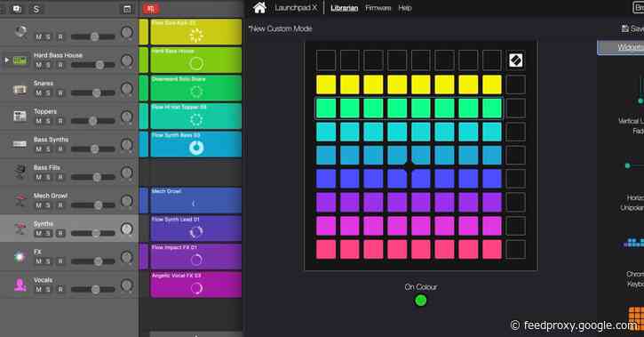Click the Novation logo pad on Launchpad grid
Screen dimensions: 644x337
[x=515, y=60]
